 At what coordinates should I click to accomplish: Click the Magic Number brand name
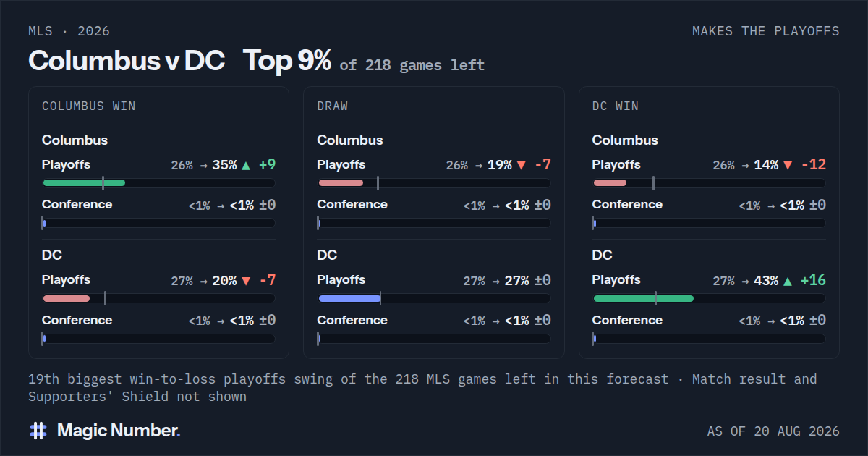point(119,431)
